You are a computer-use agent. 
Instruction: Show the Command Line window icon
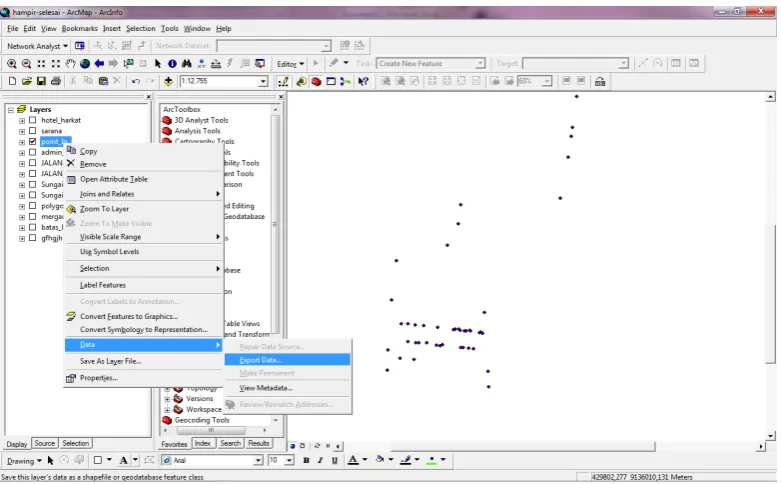click(x=331, y=82)
